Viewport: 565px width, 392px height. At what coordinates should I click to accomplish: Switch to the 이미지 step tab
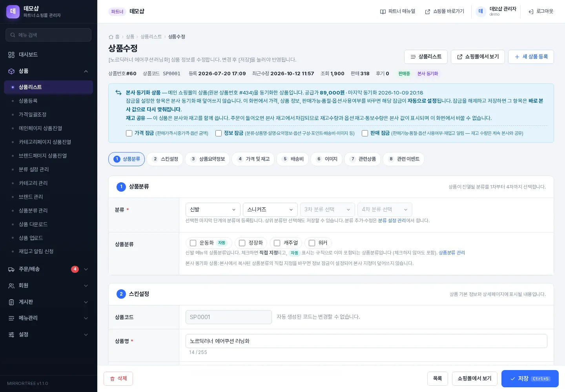tap(327, 159)
